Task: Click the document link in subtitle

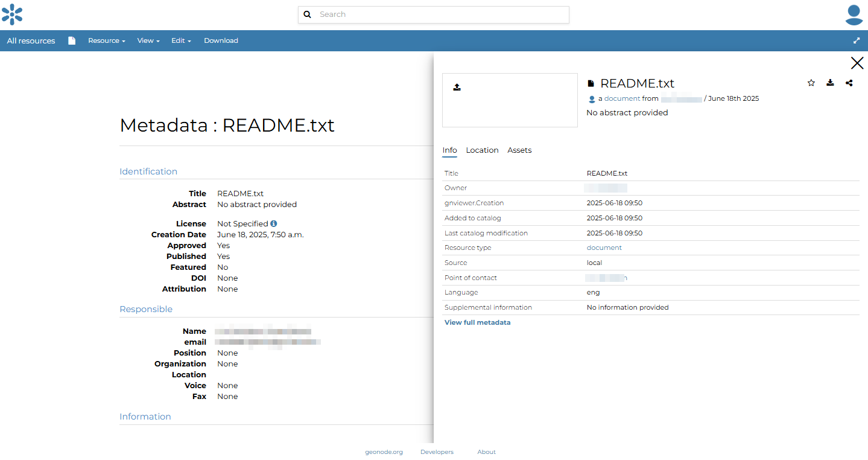Action: coord(622,99)
